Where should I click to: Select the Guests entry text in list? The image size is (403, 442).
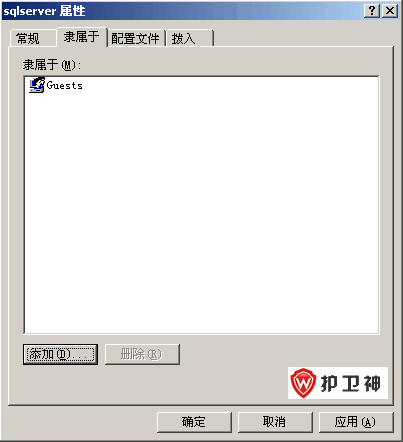coord(64,86)
